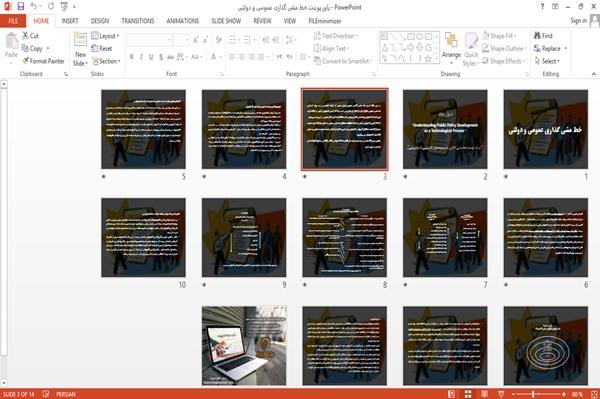Switch to Normal view icon in status bar

(x=452, y=394)
